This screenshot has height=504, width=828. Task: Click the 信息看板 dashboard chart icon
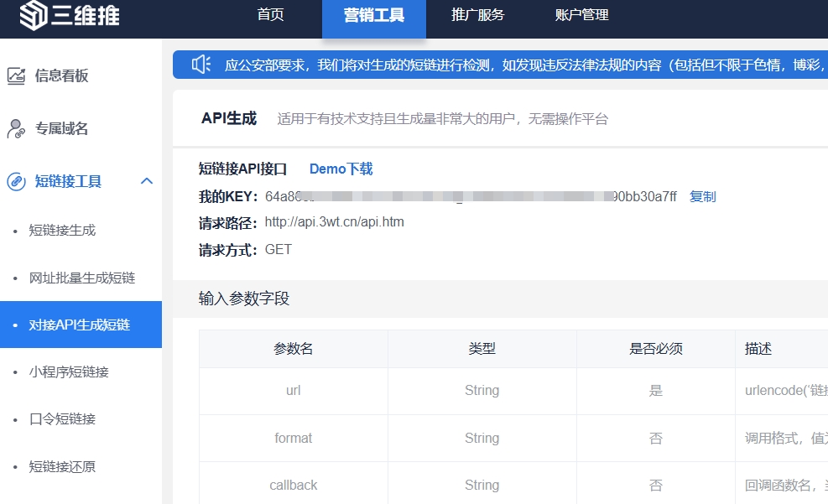click(16, 76)
